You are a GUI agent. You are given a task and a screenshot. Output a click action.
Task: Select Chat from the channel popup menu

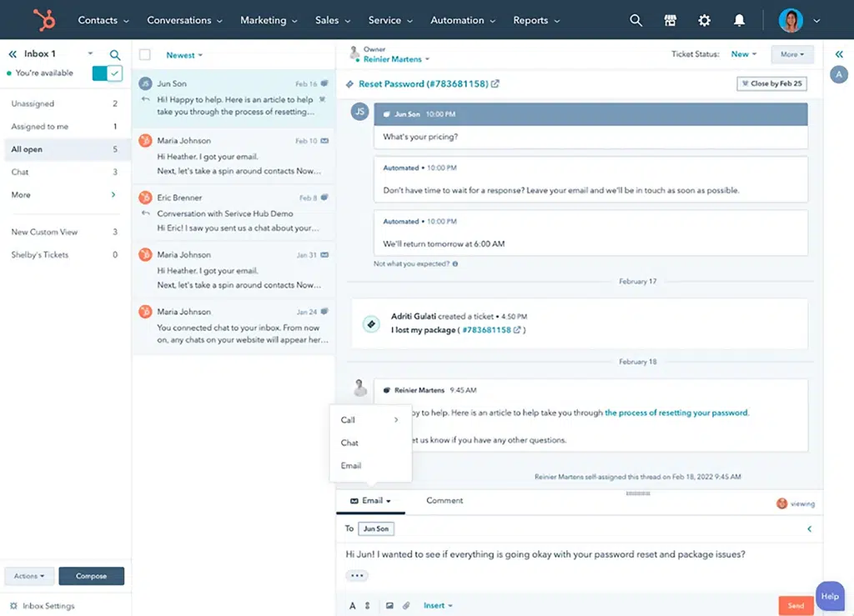click(349, 443)
